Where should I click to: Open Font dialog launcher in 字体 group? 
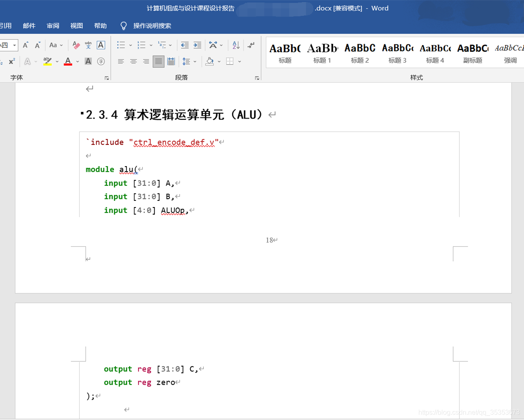point(107,78)
